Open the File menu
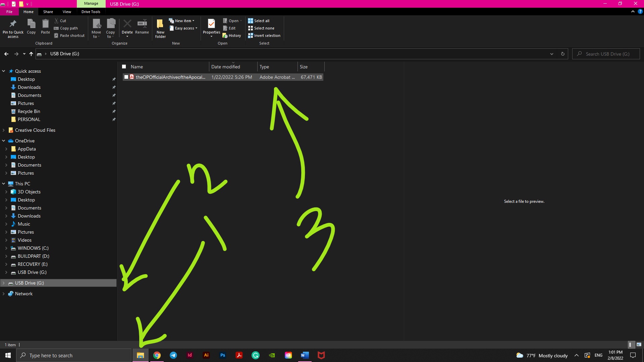The image size is (644, 362). click(9, 12)
